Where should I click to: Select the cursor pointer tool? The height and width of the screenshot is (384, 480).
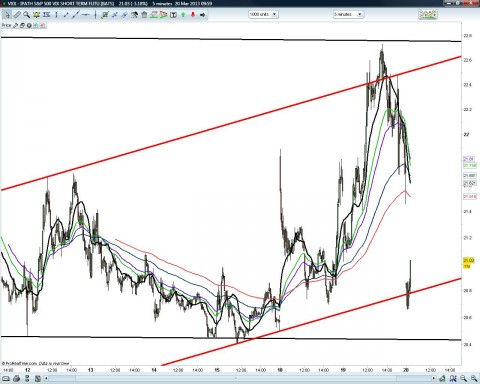pyautogui.click(x=7, y=15)
